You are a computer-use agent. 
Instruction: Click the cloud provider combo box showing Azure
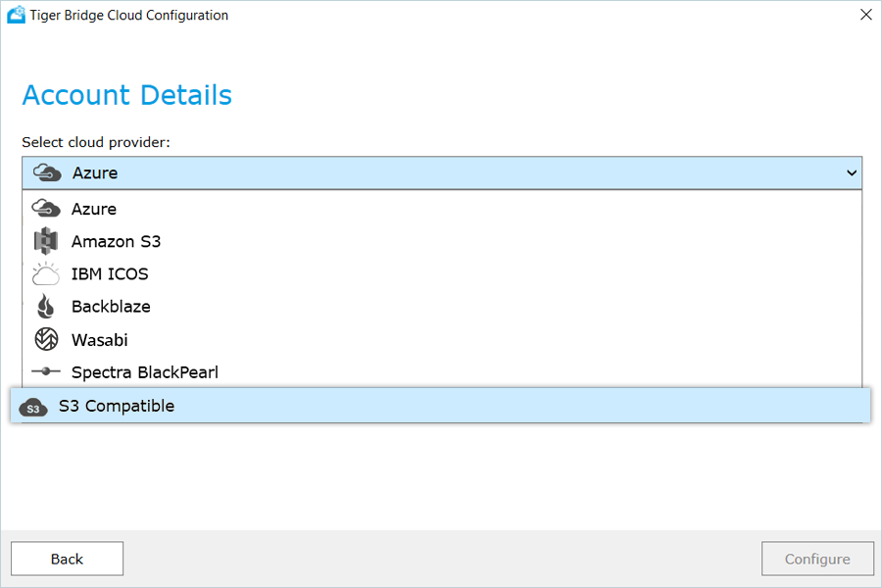441,172
